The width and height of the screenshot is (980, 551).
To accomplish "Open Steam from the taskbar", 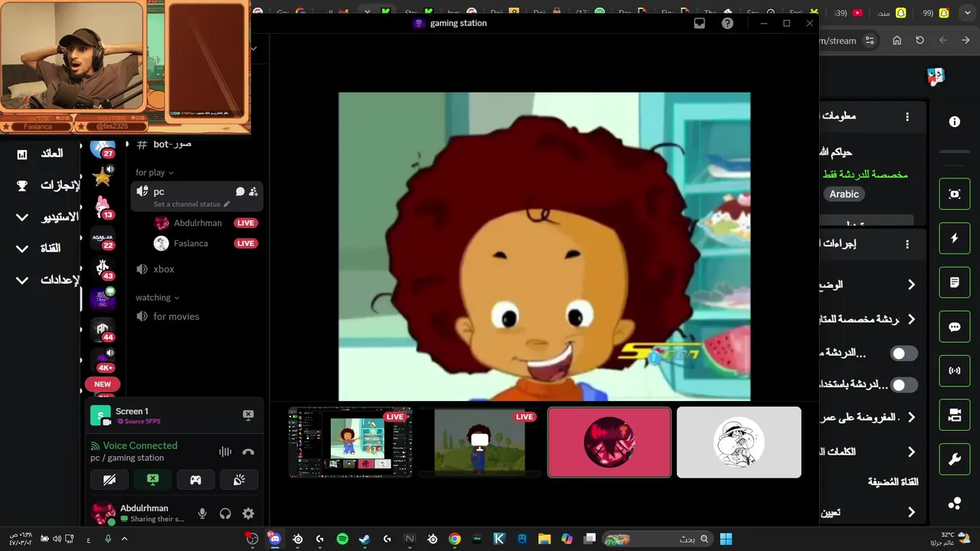I will (x=364, y=539).
